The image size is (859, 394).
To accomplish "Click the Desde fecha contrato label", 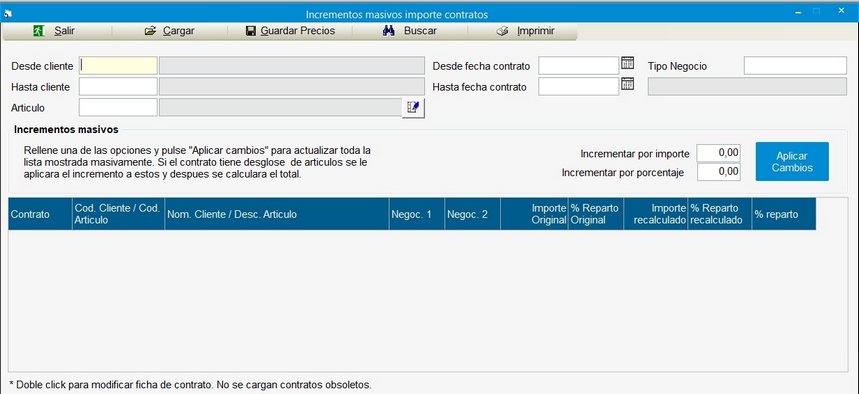I will (x=482, y=66).
